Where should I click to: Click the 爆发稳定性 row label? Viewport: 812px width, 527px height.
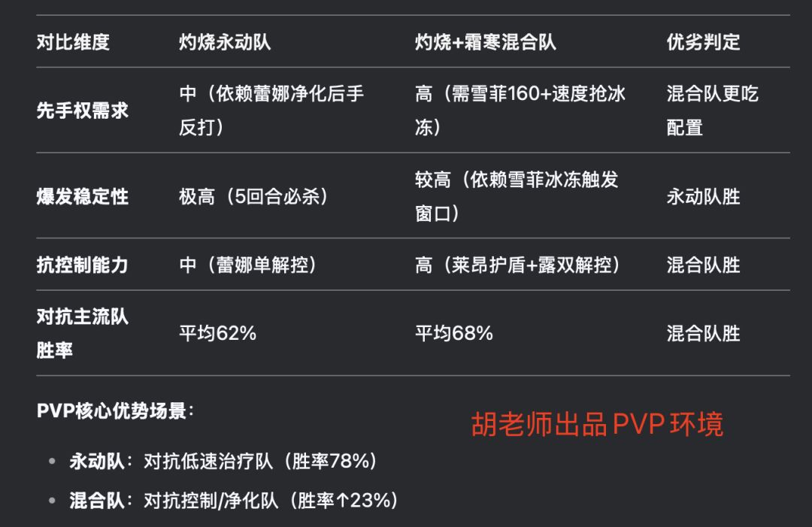(x=82, y=197)
